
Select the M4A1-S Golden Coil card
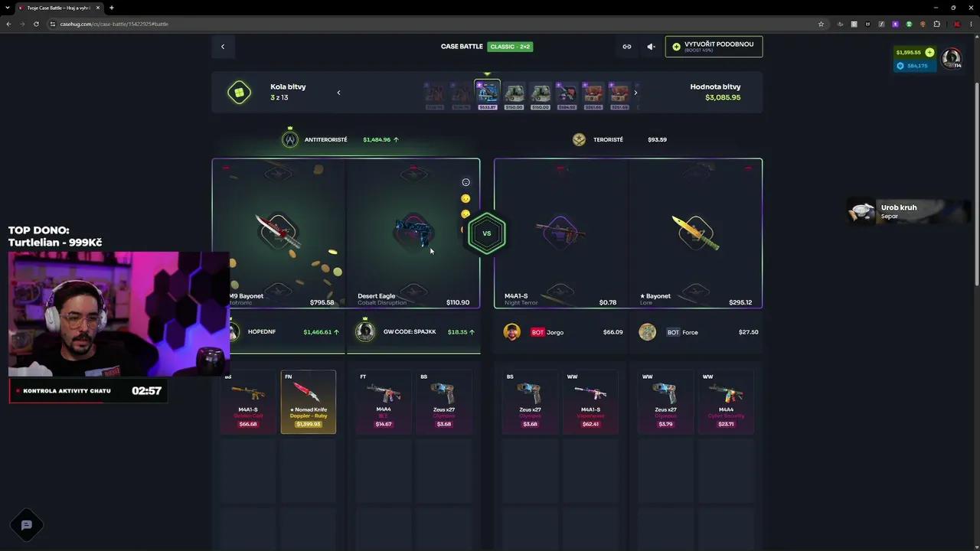(248, 402)
